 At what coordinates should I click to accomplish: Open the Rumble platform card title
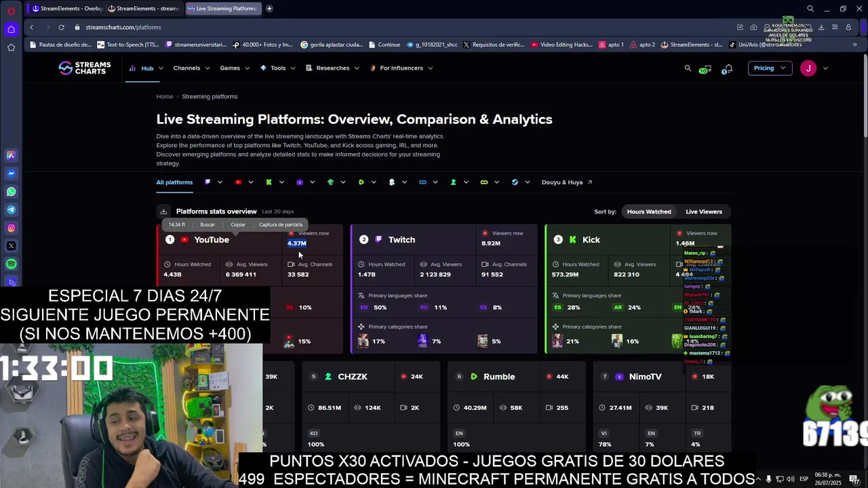(499, 377)
